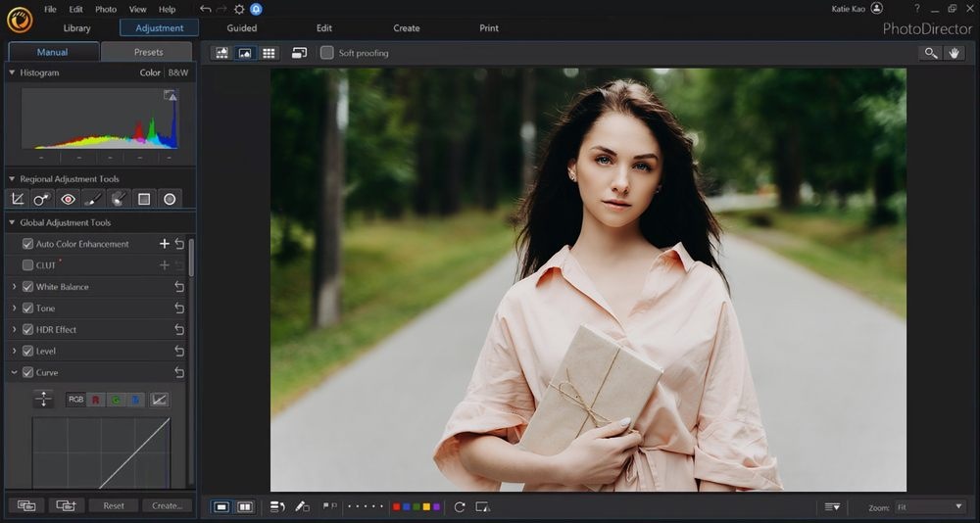980x523 pixels.
Task: Open the magnifier zoom tool
Action: click(929, 53)
